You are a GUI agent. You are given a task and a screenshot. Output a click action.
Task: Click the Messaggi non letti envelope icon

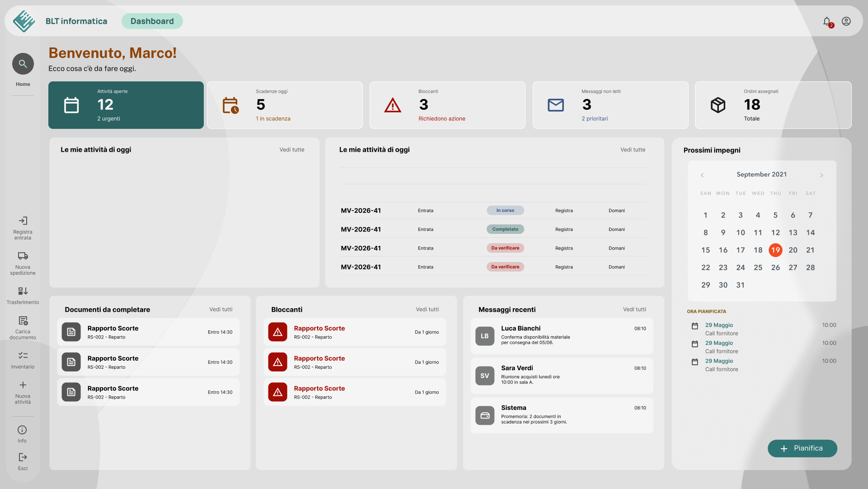click(556, 105)
